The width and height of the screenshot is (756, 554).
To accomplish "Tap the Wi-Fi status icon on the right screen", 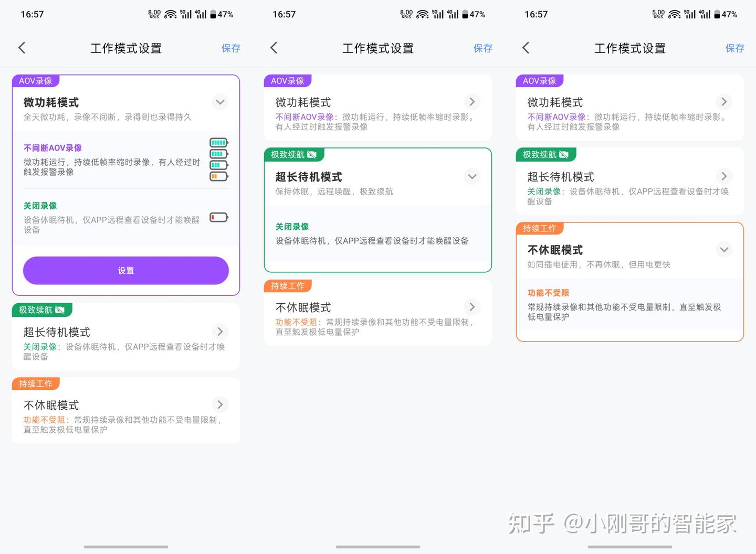I will pyautogui.click(x=675, y=14).
